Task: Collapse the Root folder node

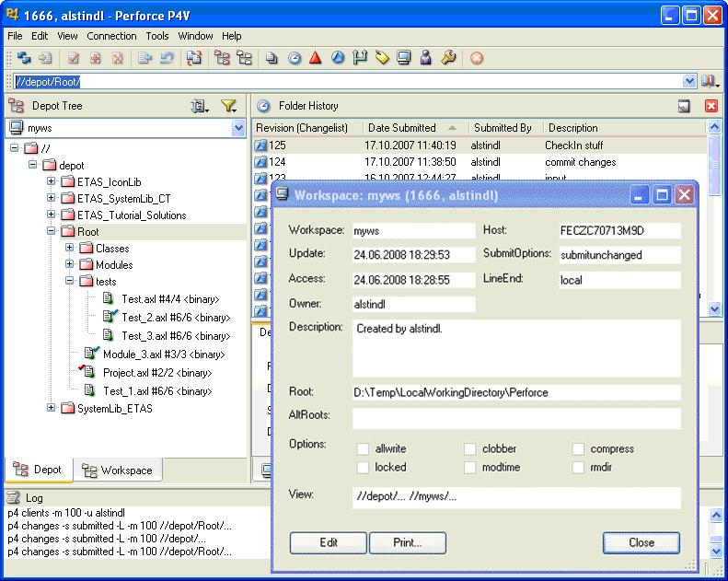Action: (51, 230)
